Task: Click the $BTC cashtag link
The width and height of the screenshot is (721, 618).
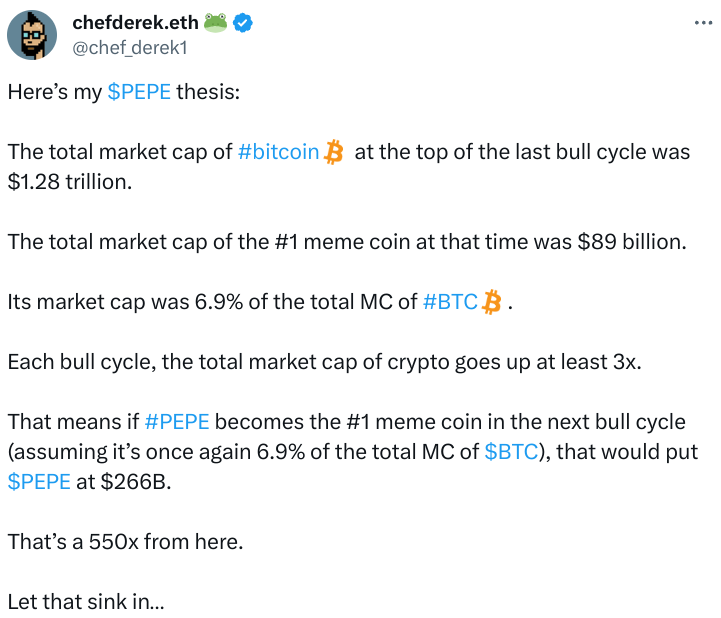Action: 509,451
